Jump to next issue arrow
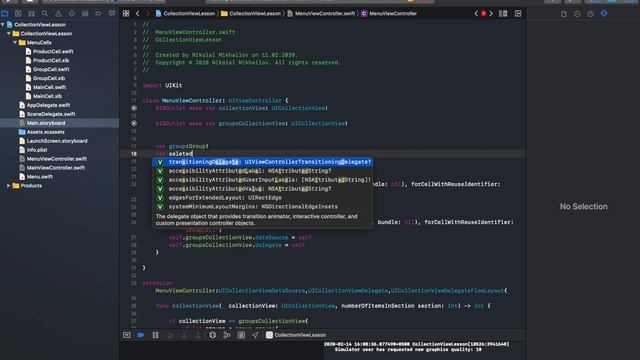Viewport: 640px width, 360px height. pos(491,13)
